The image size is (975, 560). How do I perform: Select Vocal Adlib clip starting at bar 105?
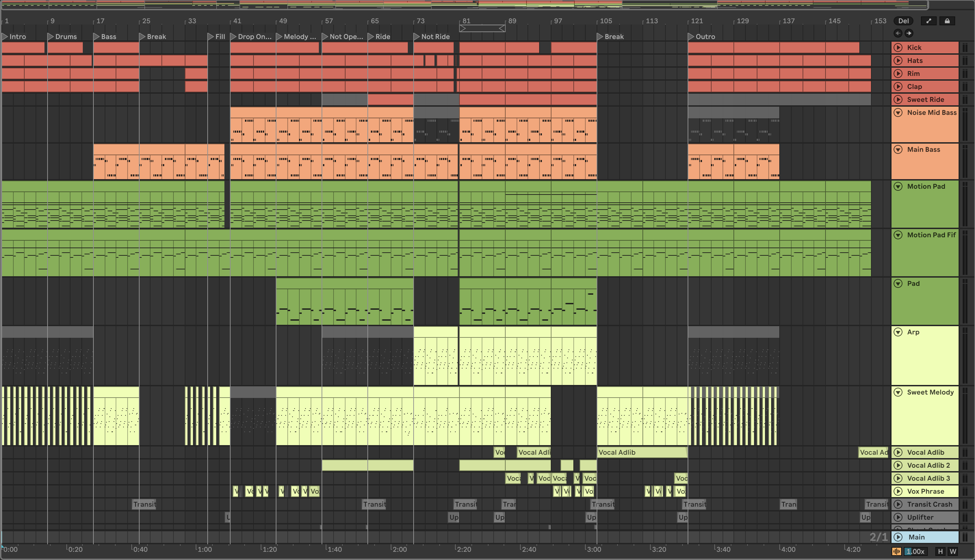point(642,452)
